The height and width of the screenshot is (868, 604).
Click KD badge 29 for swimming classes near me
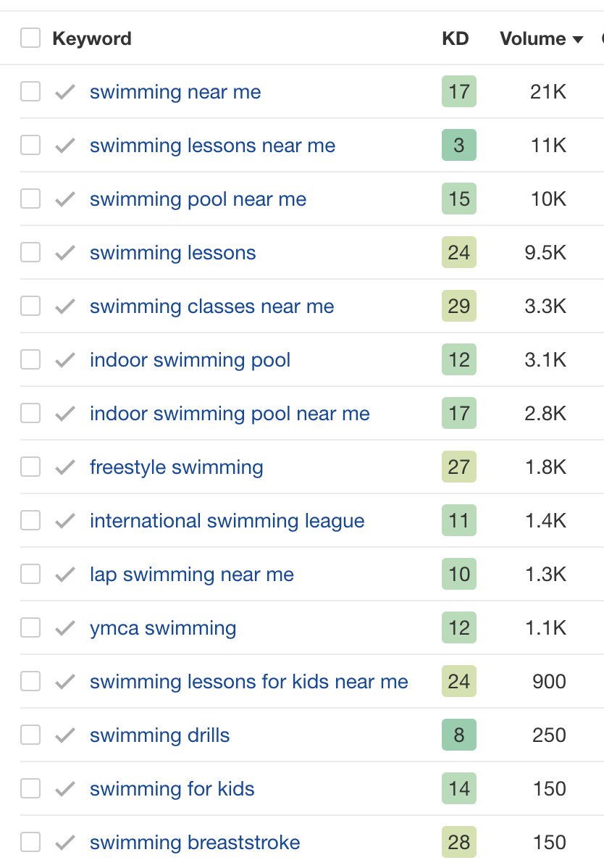(x=459, y=306)
